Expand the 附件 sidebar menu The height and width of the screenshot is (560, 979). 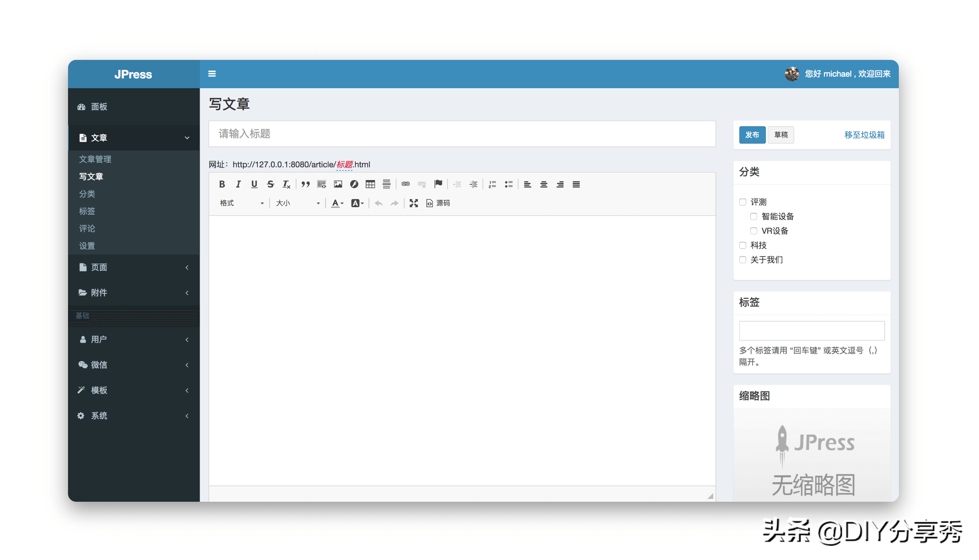tap(134, 293)
